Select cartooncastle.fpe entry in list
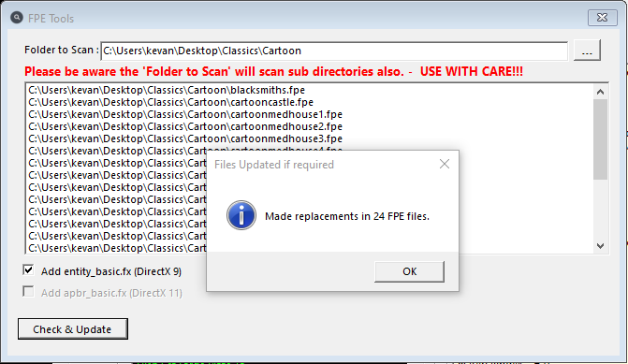This screenshot has height=364, width=628. [170, 102]
